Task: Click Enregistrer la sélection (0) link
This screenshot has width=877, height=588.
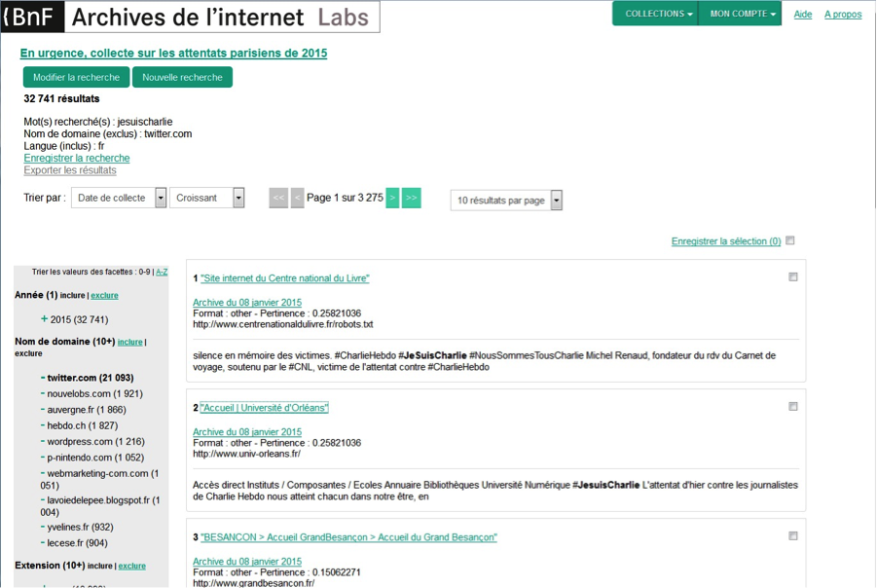Action: [x=726, y=241]
